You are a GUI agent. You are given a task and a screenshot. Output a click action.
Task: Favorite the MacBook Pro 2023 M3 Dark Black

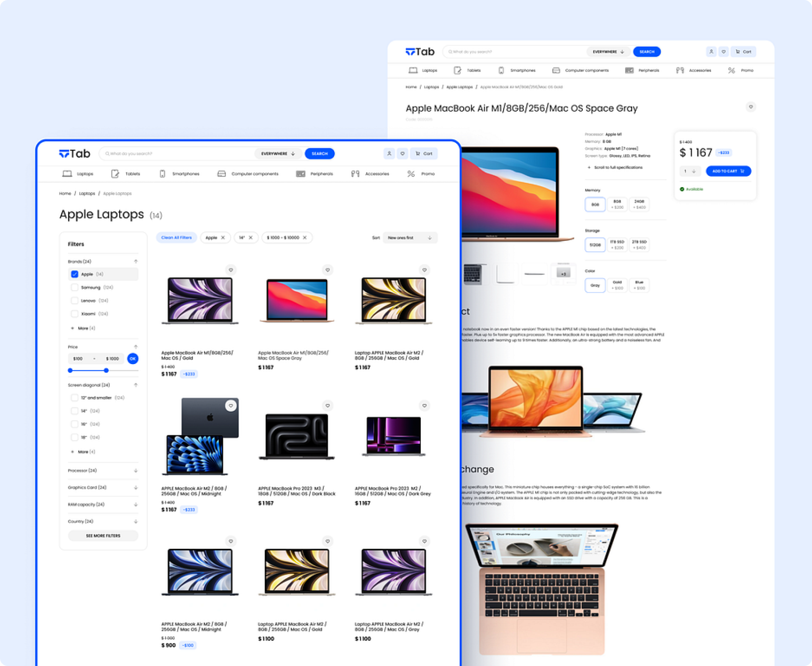pos(328,405)
